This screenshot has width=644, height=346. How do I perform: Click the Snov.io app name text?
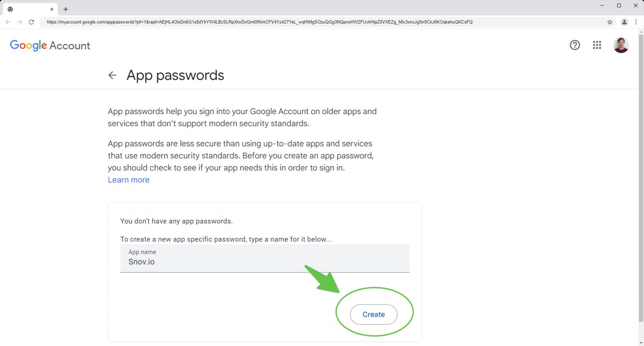click(141, 261)
